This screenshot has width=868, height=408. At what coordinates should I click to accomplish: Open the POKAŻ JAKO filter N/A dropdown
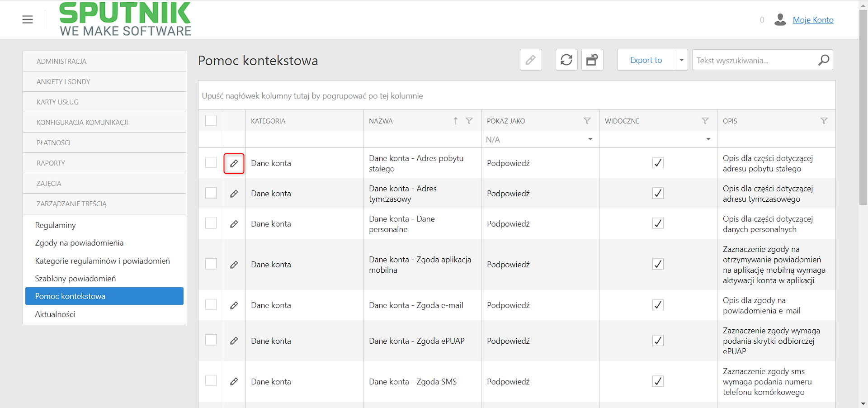pyautogui.click(x=540, y=139)
